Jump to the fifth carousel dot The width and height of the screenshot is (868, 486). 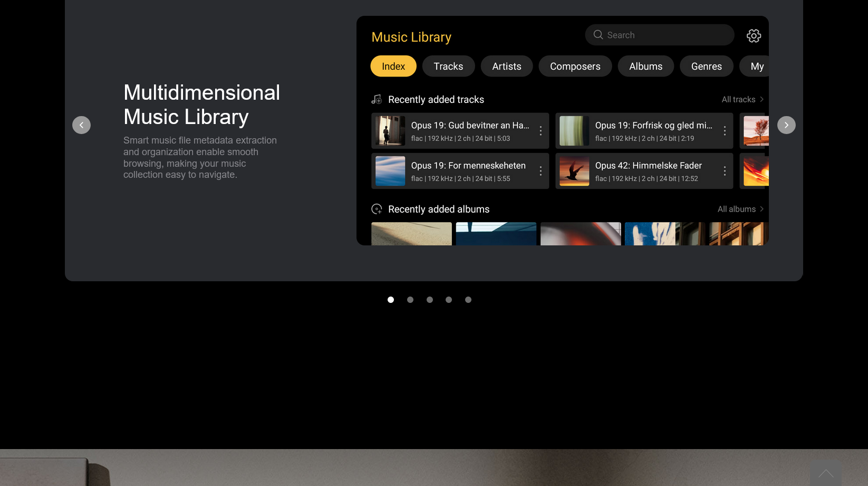tap(468, 300)
